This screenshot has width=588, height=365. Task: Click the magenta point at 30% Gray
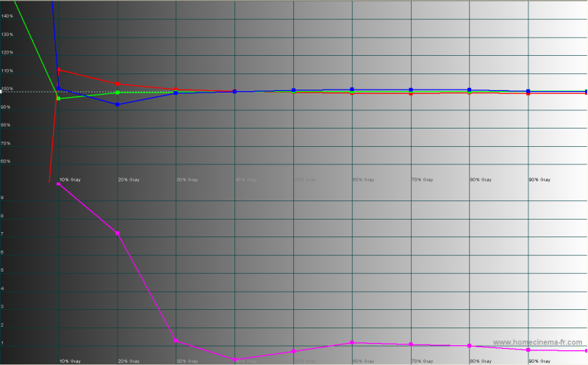176,341
